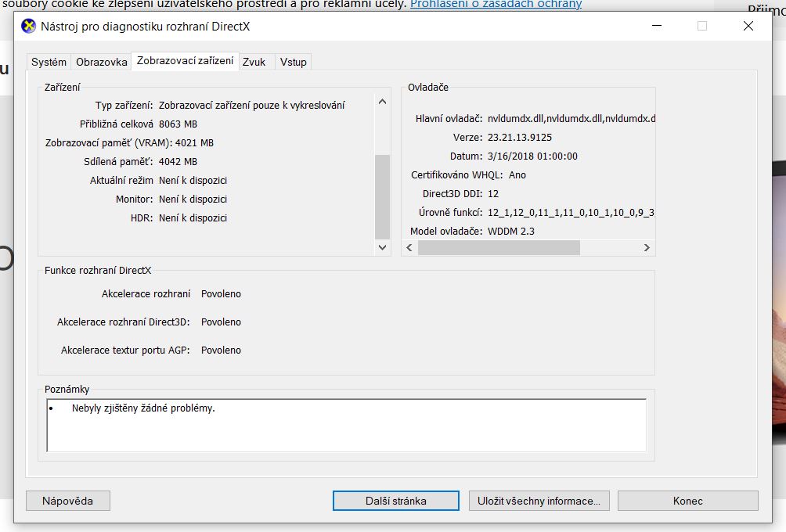This screenshot has height=532, width=786.
Task: Open the Obrazovka tab
Action: coord(101,62)
